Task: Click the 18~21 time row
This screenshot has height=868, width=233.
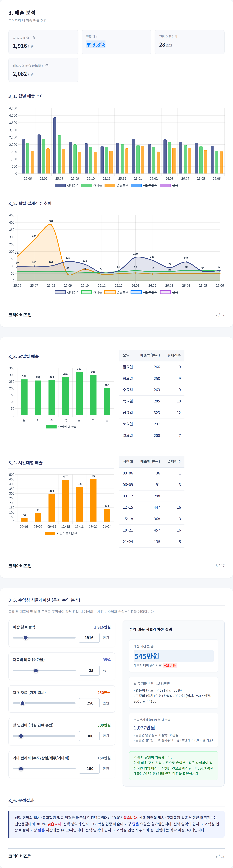Action: click(152, 530)
